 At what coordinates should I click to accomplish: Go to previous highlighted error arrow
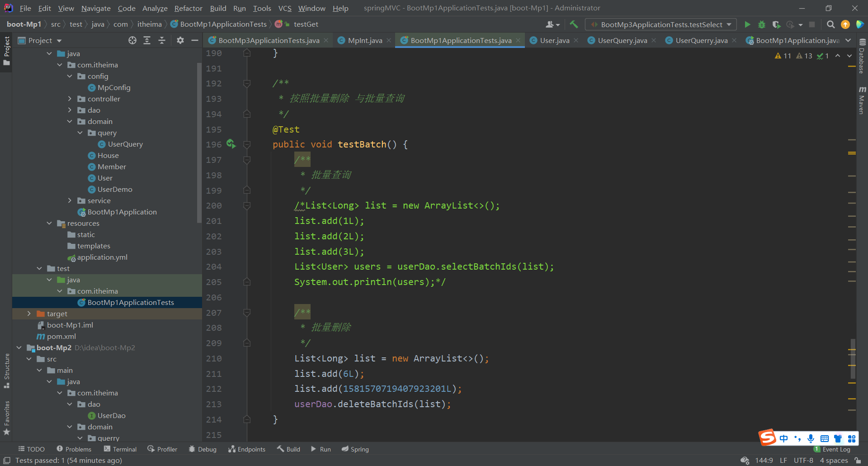pyautogui.click(x=838, y=56)
